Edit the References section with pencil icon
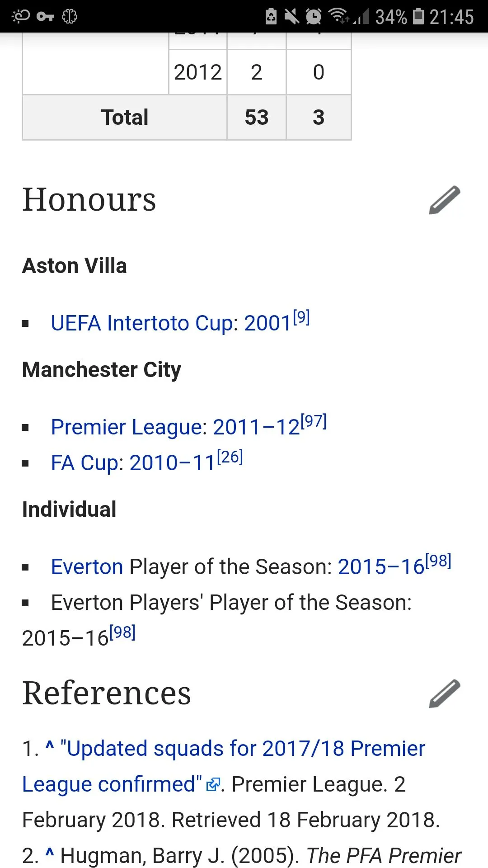This screenshot has width=488, height=868. (445, 693)
